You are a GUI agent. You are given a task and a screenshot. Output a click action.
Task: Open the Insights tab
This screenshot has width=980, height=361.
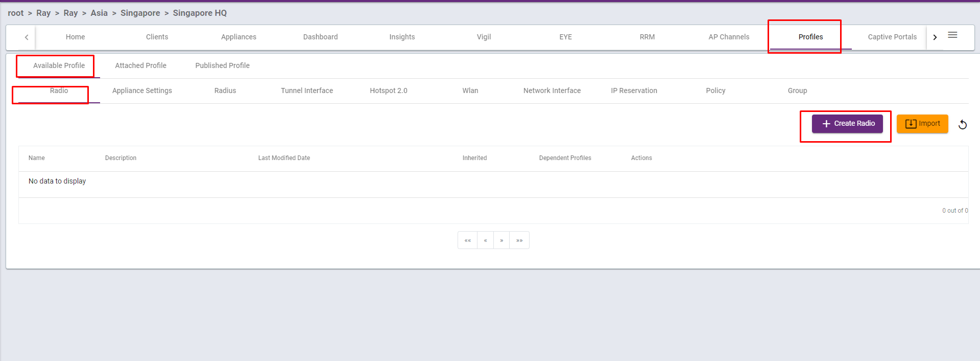[x=402, y=37]
